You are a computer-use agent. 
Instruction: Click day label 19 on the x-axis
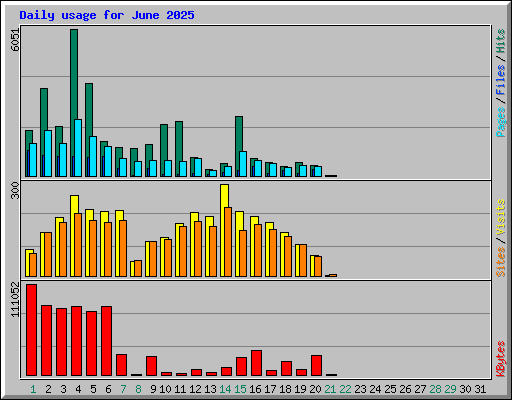(300, 389)
